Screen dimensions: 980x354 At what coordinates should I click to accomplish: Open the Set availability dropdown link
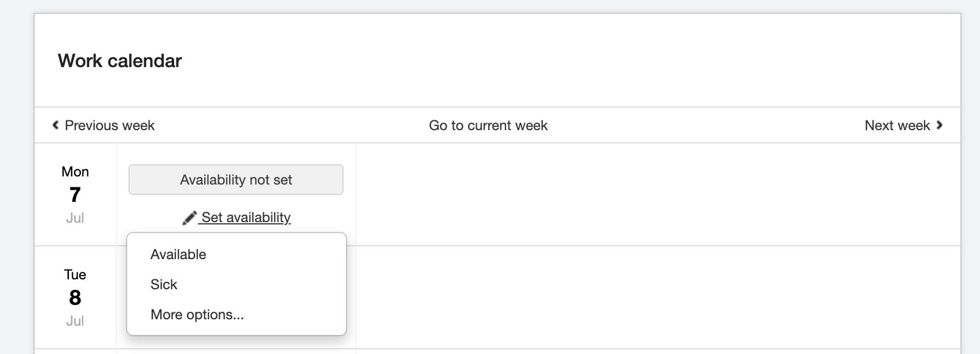click(245, 217)
